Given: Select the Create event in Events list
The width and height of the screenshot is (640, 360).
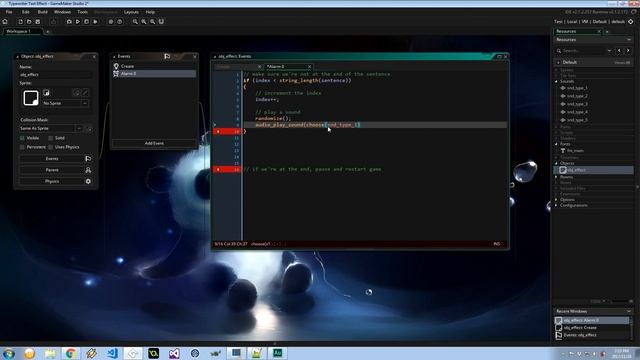Looking at the screenshot, I should point(154,66).
